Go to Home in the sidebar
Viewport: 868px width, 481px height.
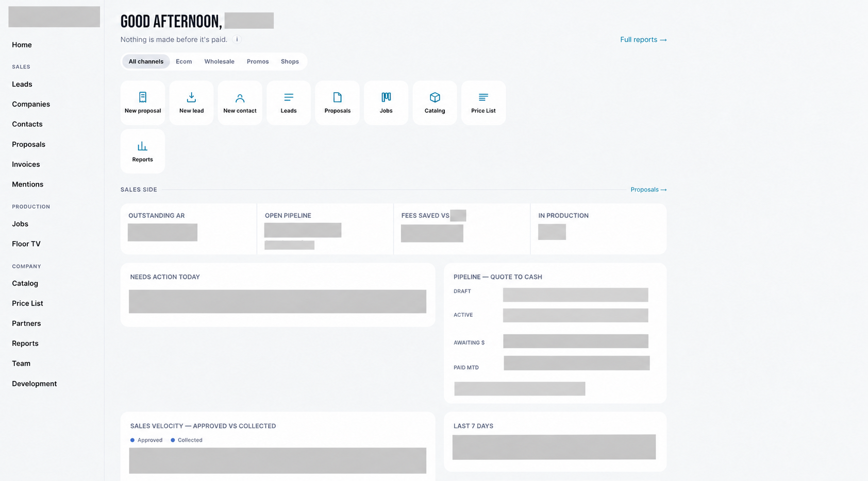[x=22, y=45]
